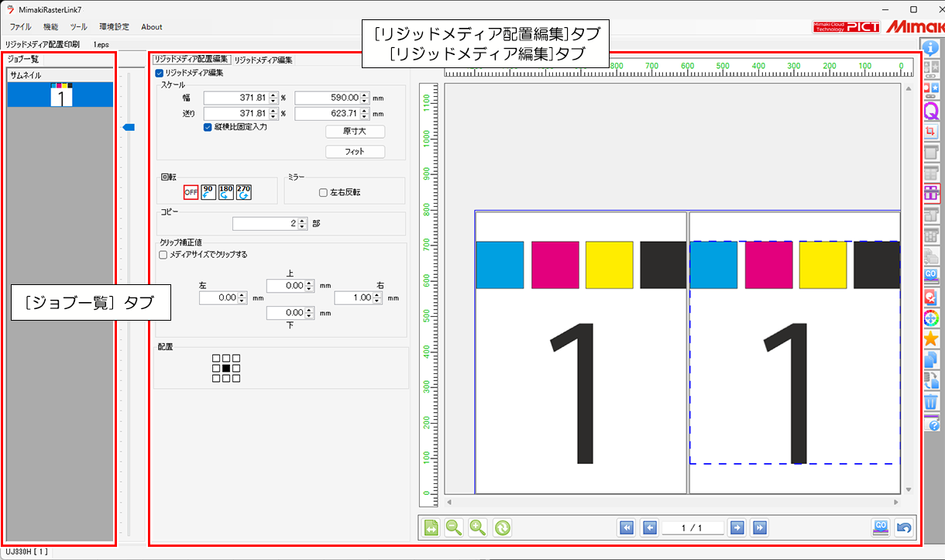Screen dimensions: 945x560
Task: Click the zoom in magnifier icon
Action: tap(477, 527)
